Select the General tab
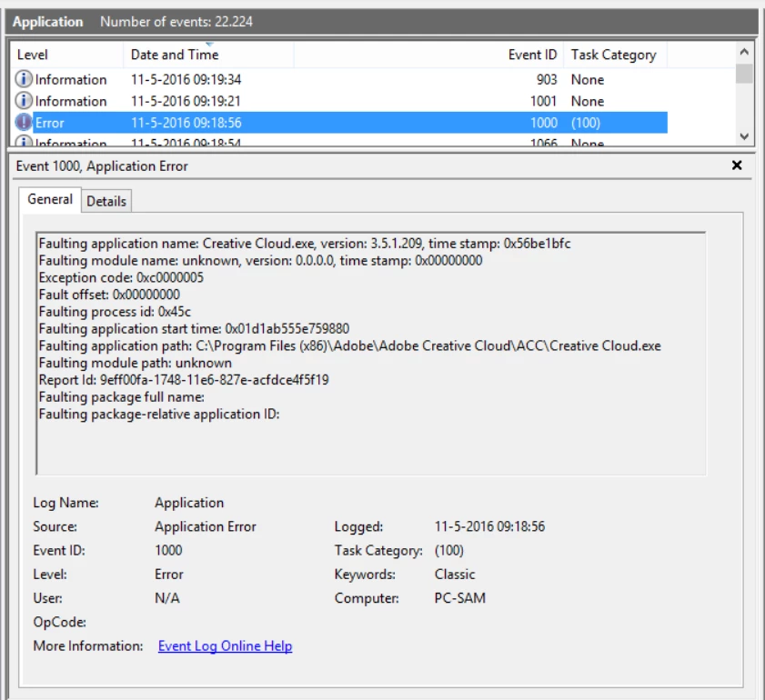The height and width of the screenshot is (700, 765). [x=50, y=199]
